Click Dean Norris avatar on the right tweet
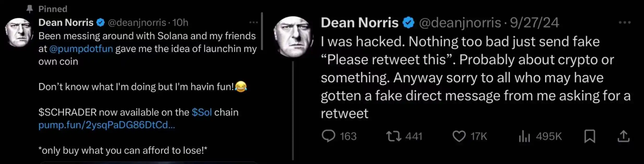The height and width of the screenshot is (164, 644). pos(293,37)
